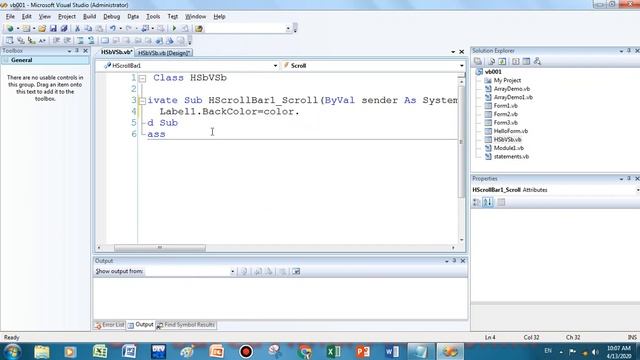Click the Add New Item toolbar icon
Screen dimensions: 640x360
coord(26,29)
